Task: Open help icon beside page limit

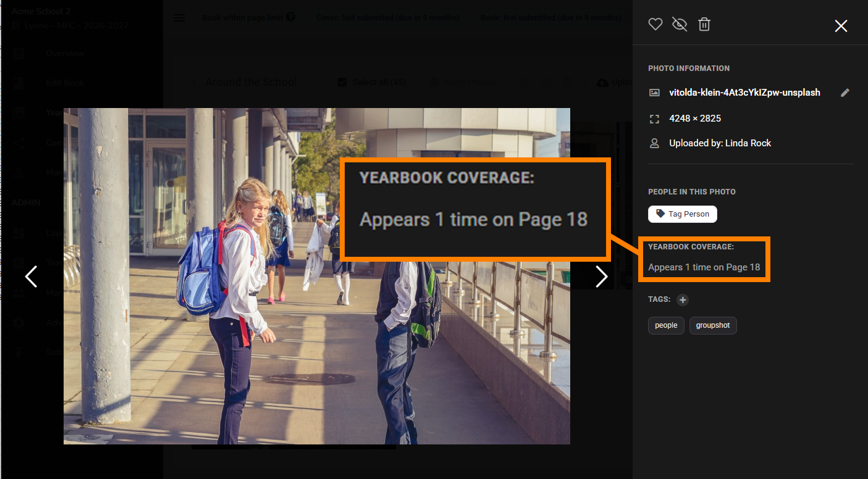Action: pos(290,17)
